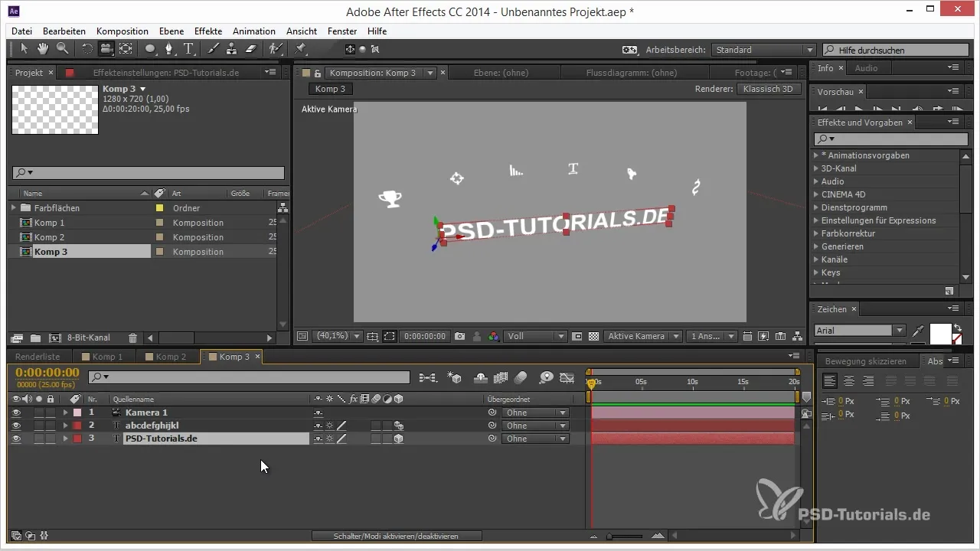Click the Komp 3 breadcrumb button
The height and width of the screenshot is (551, 980).
(x=331, y=89)
